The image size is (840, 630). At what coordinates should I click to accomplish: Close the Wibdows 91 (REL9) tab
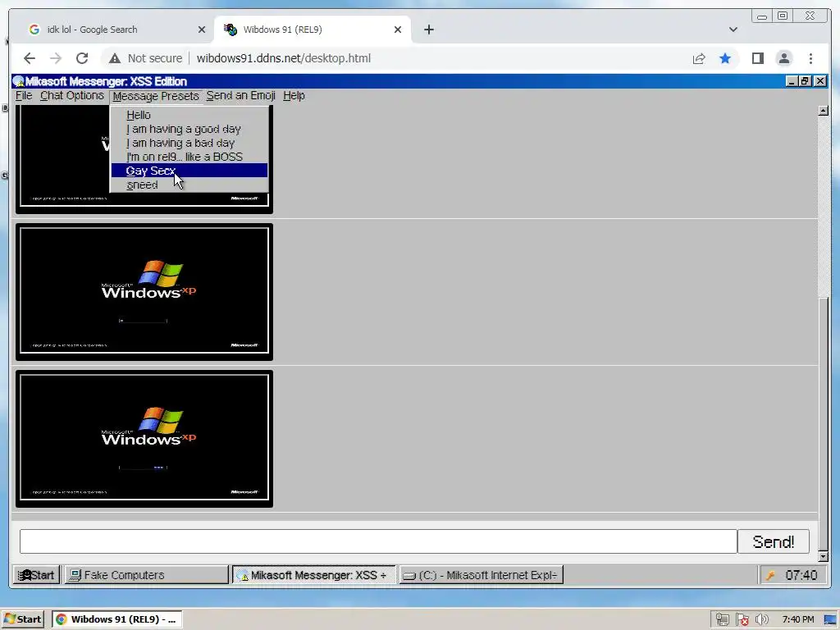398,30
